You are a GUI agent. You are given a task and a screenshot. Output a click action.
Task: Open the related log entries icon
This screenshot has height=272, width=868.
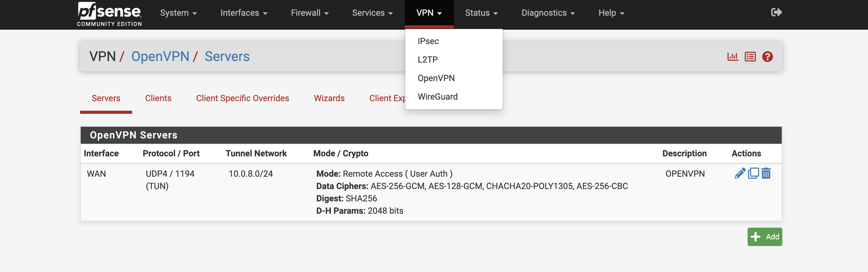[750, 57]
